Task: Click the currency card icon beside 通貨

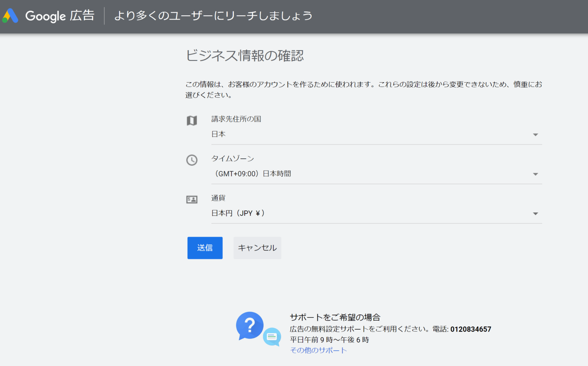Action: point(192,199)
